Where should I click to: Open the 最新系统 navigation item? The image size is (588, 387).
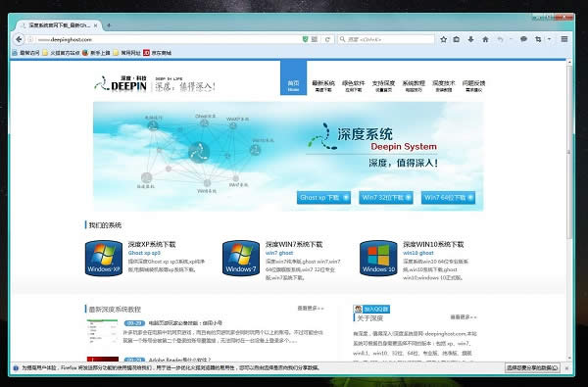pyautogui.click(x=323, y=86)
